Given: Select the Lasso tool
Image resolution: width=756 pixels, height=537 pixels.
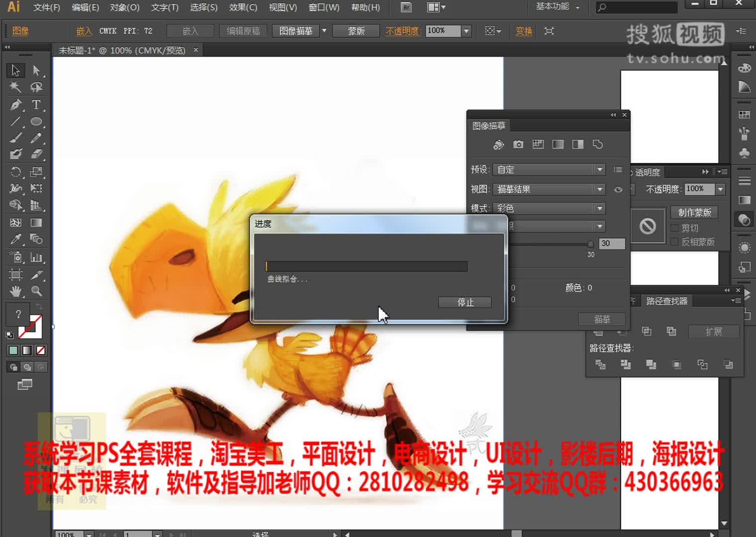Looking at the screenshot, I should click(36, 88).
